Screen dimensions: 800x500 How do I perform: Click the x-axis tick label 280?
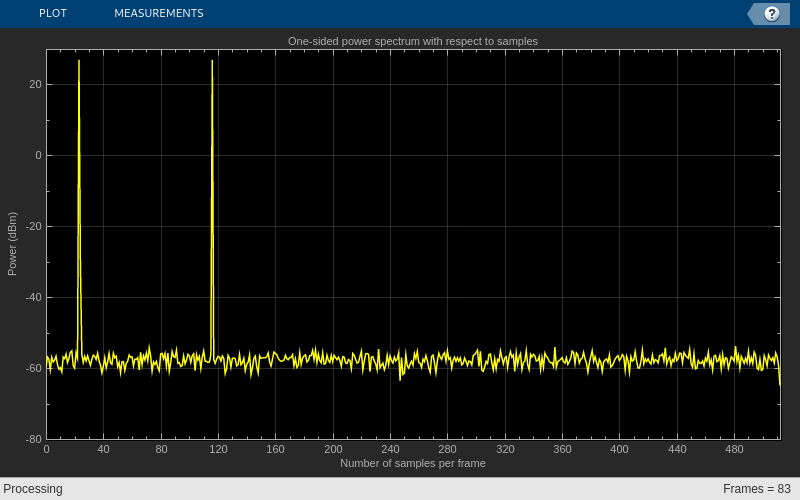(447, 449)
